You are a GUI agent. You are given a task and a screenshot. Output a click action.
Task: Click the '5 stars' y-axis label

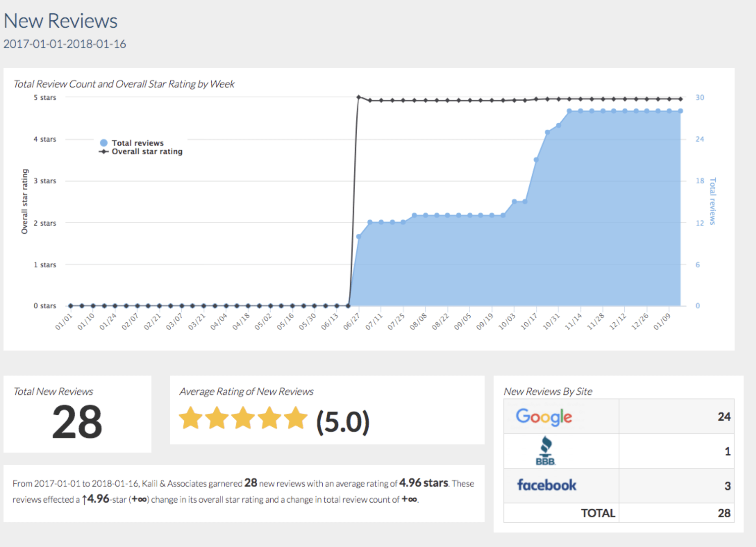(x=45, y=98)
